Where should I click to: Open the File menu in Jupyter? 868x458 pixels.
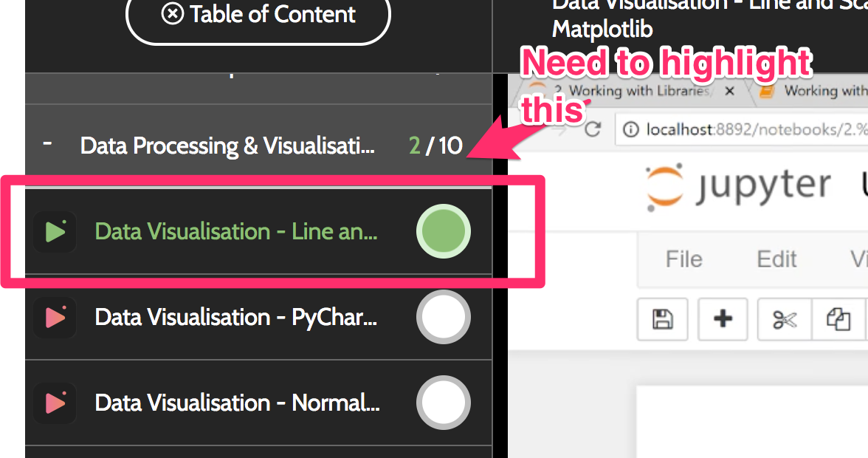[683, 259]
